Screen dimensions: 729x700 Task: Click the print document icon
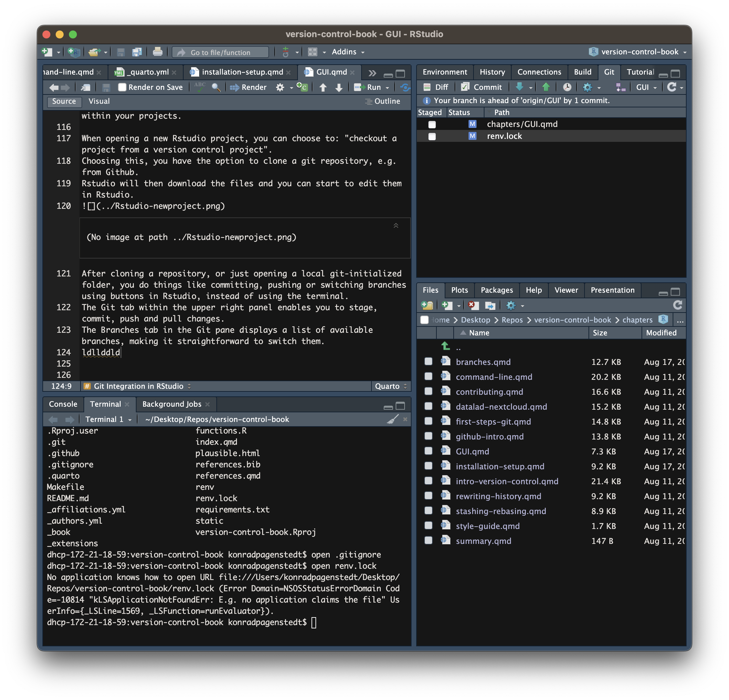click(x=157, y=52)
